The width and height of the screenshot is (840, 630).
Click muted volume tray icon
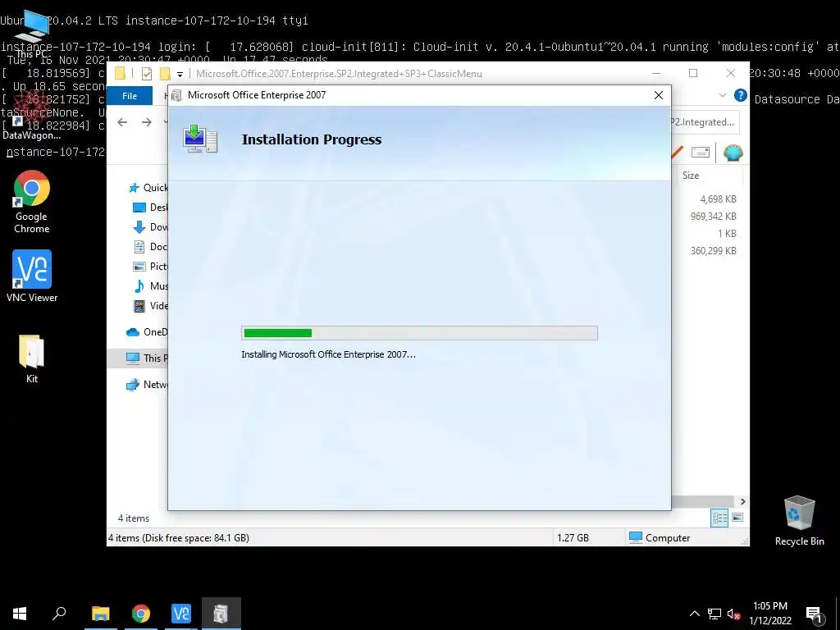pyautogui.click(x=734, y=614)
